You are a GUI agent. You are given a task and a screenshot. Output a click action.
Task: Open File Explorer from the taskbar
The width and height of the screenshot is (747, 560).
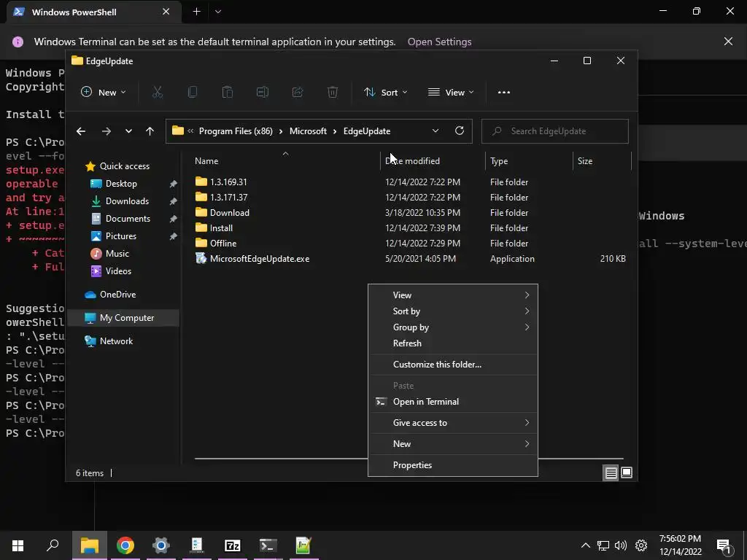pyautogui.click(x=89, y=545)
